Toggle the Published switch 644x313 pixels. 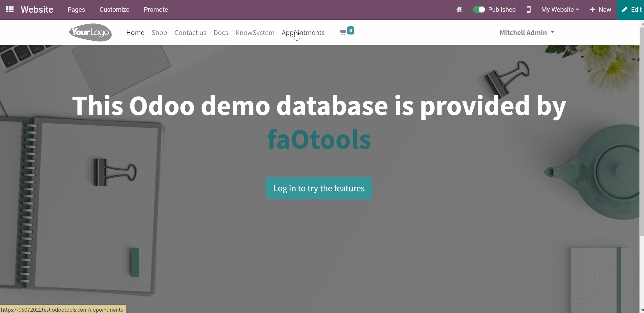(479, 9)
